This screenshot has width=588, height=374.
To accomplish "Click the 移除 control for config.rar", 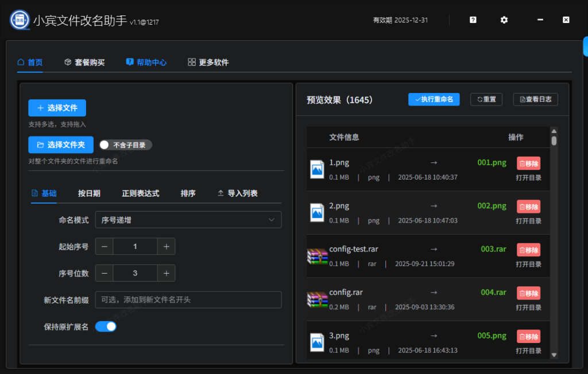I will tap(528, 293).
